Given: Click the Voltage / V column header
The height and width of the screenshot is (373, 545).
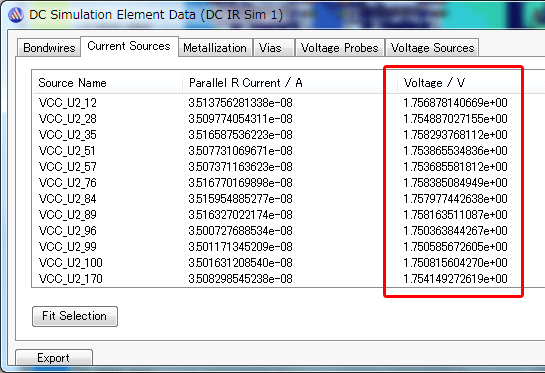Looking at the screenshot, I should 471,83.
